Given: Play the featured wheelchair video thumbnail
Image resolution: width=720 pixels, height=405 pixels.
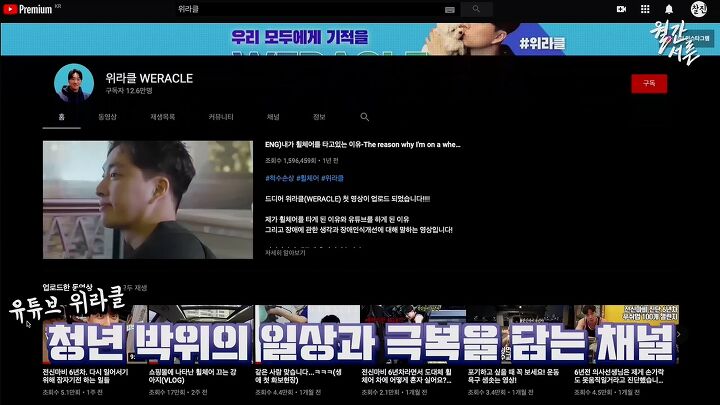Looking at the screenshot, I should tap(148, 200).
